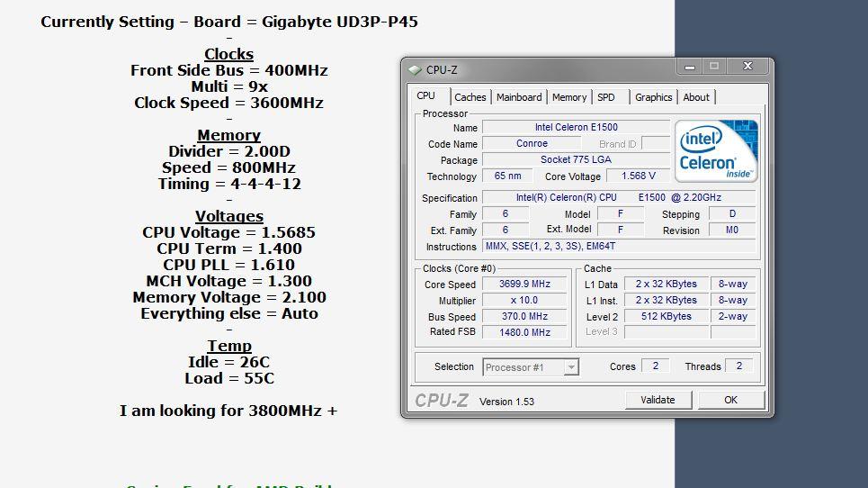Click the Name field Intel Celeron E1500
Viewport: 868px width, 488px height.
(x=576, y=127)
